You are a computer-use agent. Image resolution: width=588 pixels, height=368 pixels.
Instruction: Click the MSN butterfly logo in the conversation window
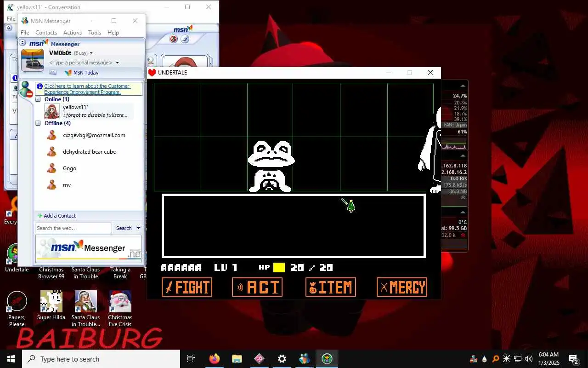pyautogui.click(x=183, y=29)
